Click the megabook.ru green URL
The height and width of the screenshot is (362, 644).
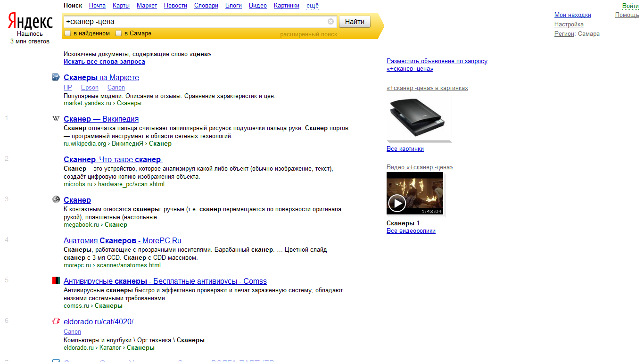pos(81,225)
